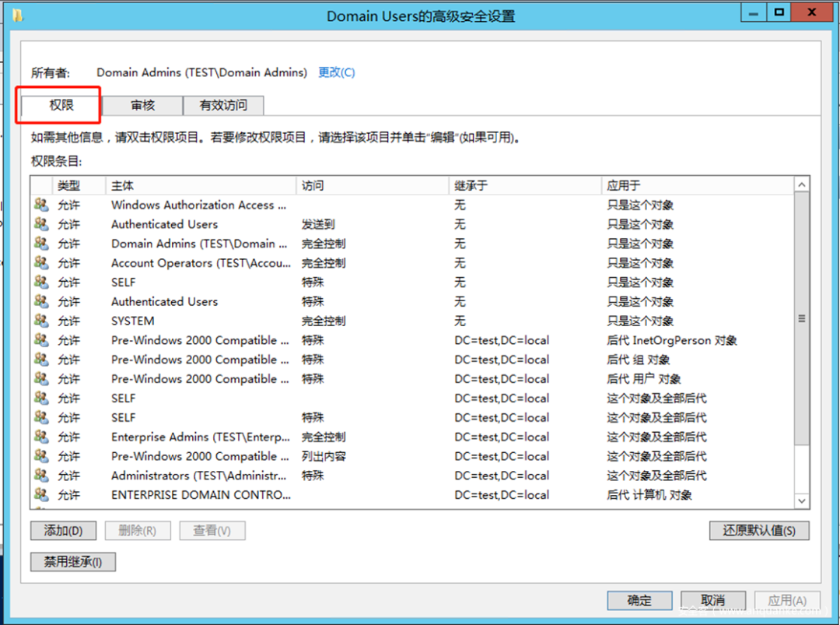Click the icon next to Account Operators entry

pyautogui.click(x=41, y=263)
